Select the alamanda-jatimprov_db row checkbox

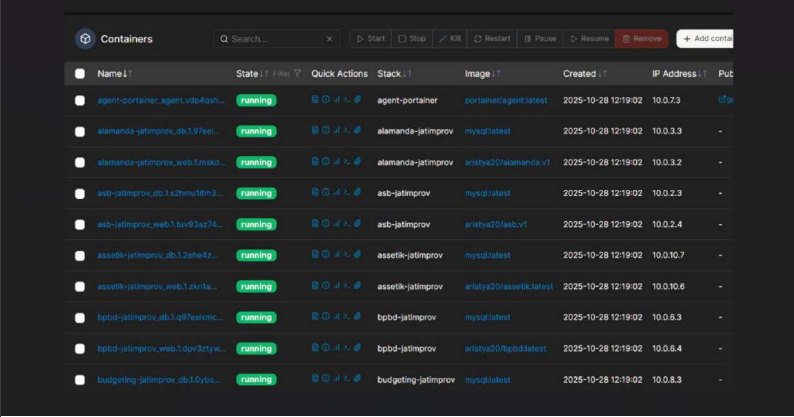pos(80,131)
